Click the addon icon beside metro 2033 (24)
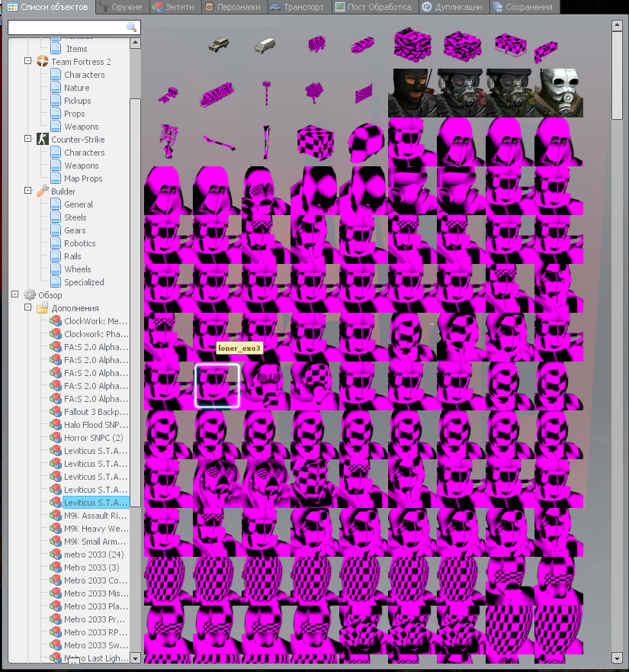 [55, 554]
